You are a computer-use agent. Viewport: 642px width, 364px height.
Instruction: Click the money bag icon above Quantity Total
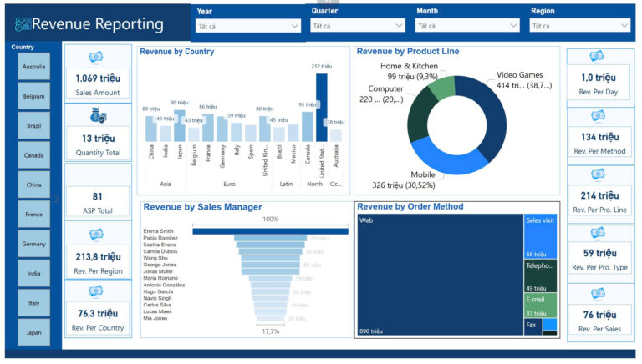click(x=97, y=116)
